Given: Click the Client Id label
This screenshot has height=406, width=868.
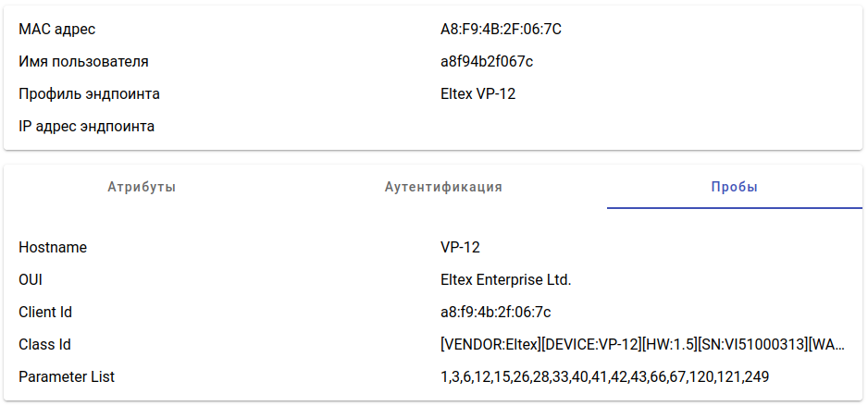Looking at the screenshot, I should click(x=45, y=313).
